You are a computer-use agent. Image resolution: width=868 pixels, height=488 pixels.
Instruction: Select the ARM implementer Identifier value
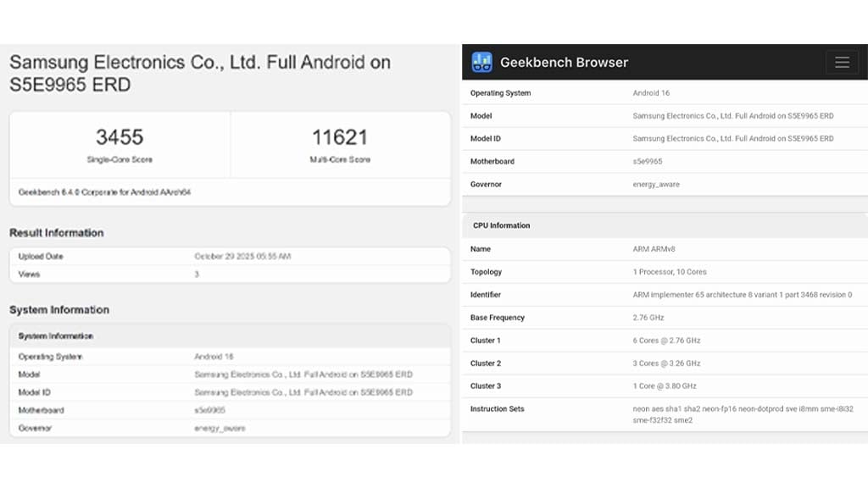742,295
